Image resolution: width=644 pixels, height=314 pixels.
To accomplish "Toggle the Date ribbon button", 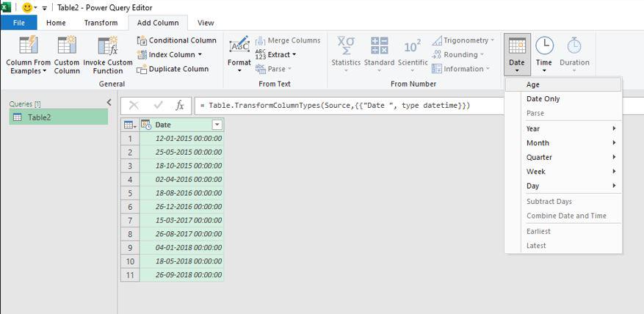I will pos(517,54).
